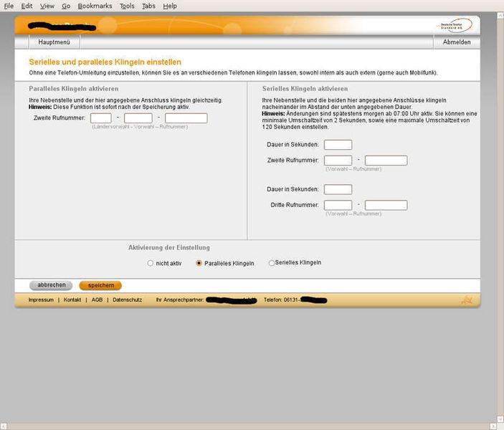
Task: Click Vorwahl field of Dritte Rufnummer
Action: point(338,205)
